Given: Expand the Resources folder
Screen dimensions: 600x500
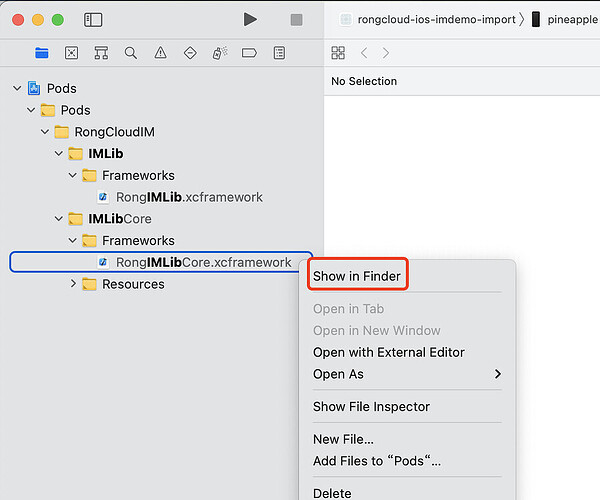Looking at the screenshot, I should point(73,284).
